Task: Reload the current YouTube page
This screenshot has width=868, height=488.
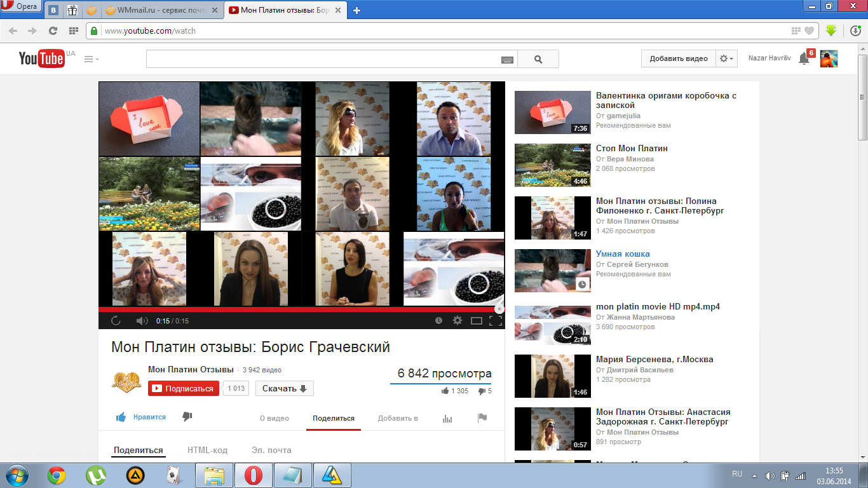Action: tap(53, 30)
